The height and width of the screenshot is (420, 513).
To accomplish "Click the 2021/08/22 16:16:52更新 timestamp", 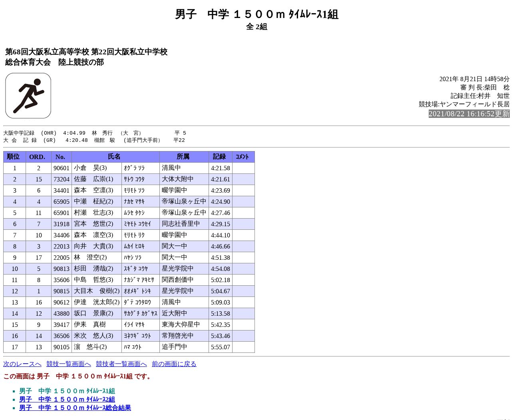I will (469, 114).
